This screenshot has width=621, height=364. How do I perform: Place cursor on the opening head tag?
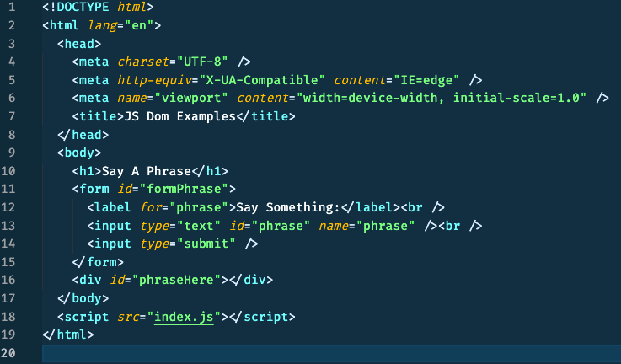(x=79, y=44)
